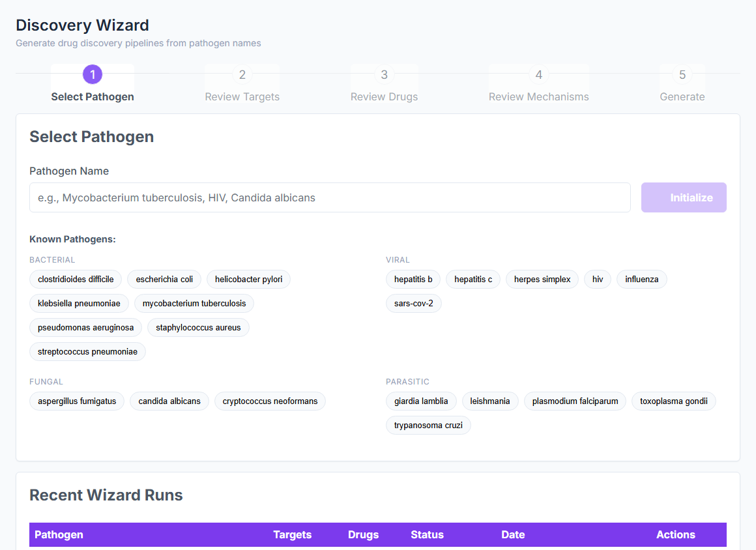Select step 1 Select Pathogen
Screen dimensions: 756x550
point(93,83)
